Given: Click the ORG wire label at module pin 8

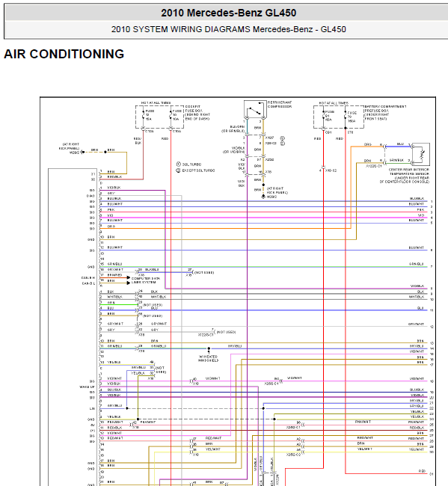Looking at the screenshot, I should click(111, 227).
